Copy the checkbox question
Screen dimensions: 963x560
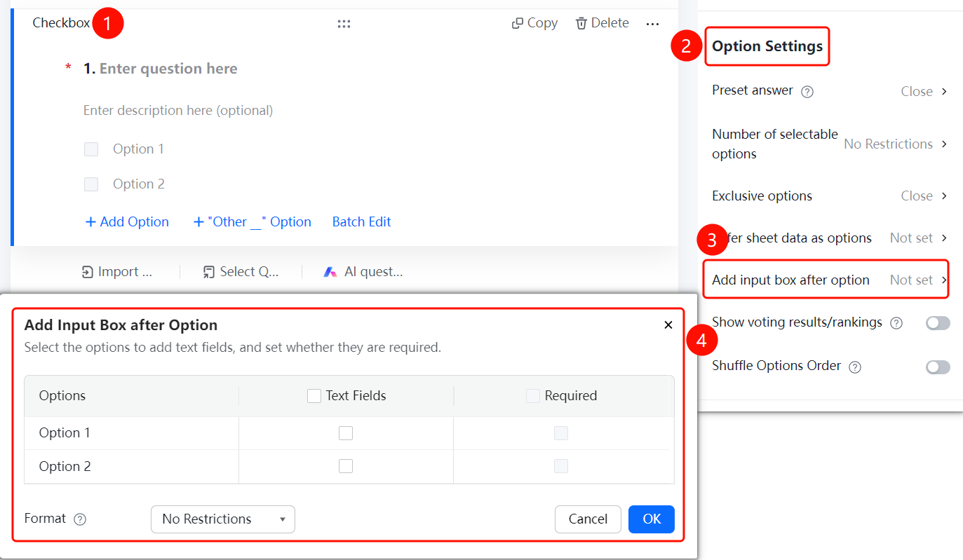[x=534, y=23]
